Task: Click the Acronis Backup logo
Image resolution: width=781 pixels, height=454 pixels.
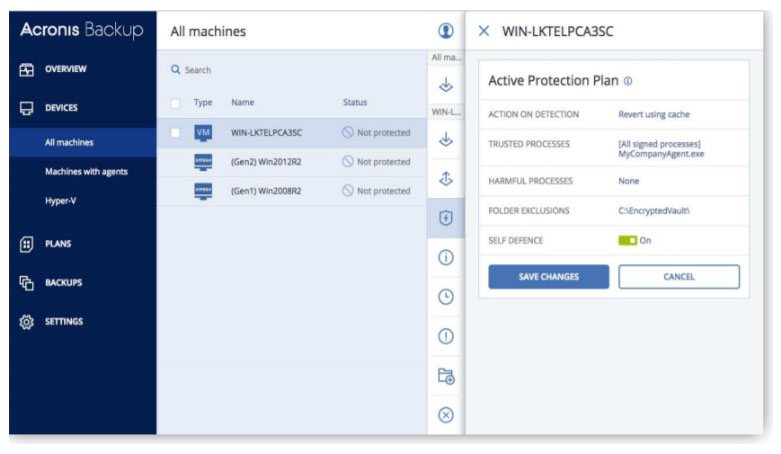Action: tap(82, 30)
